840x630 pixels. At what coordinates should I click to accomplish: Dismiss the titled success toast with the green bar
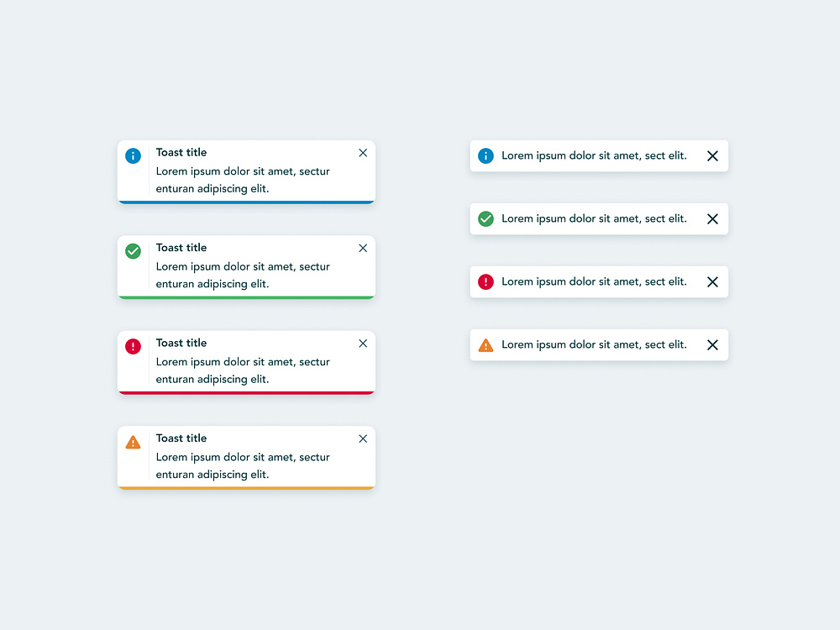[x=363, y=248]
